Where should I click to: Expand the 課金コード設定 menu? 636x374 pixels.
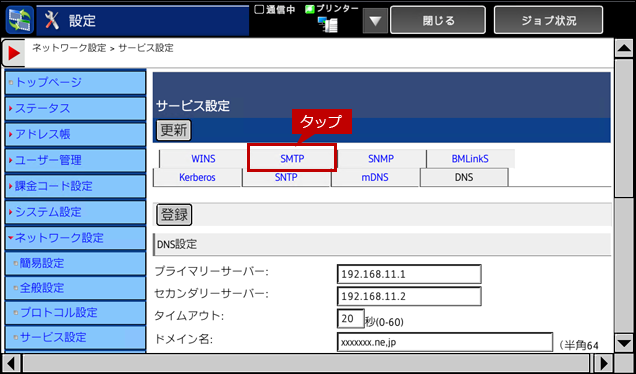pyautogui.click(x=75, y=186)
